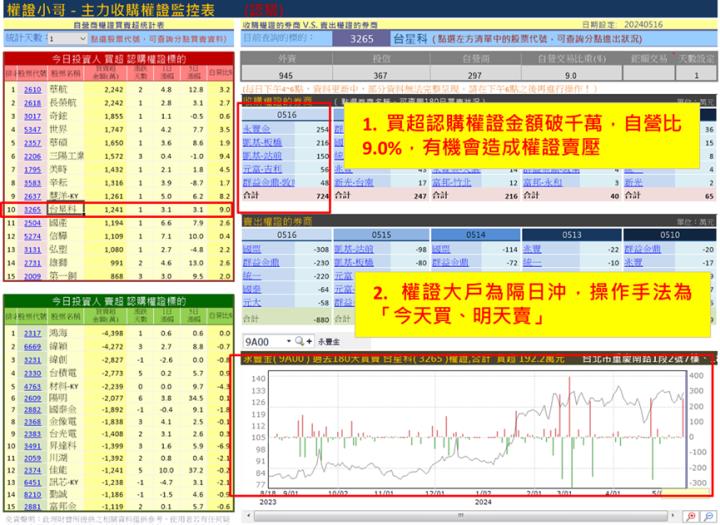Click the blue zoom-out magnifier below the chart

[709, 517]
